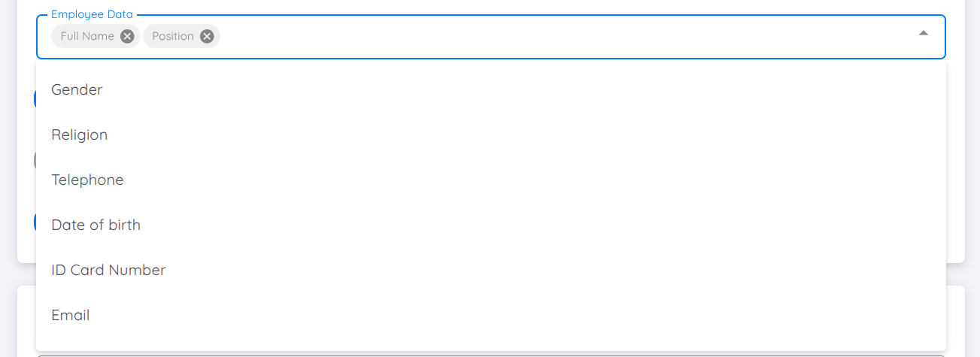Screen dimensions: 980x357
Task: Choose the Religion option
Action: tap(80, 135)
